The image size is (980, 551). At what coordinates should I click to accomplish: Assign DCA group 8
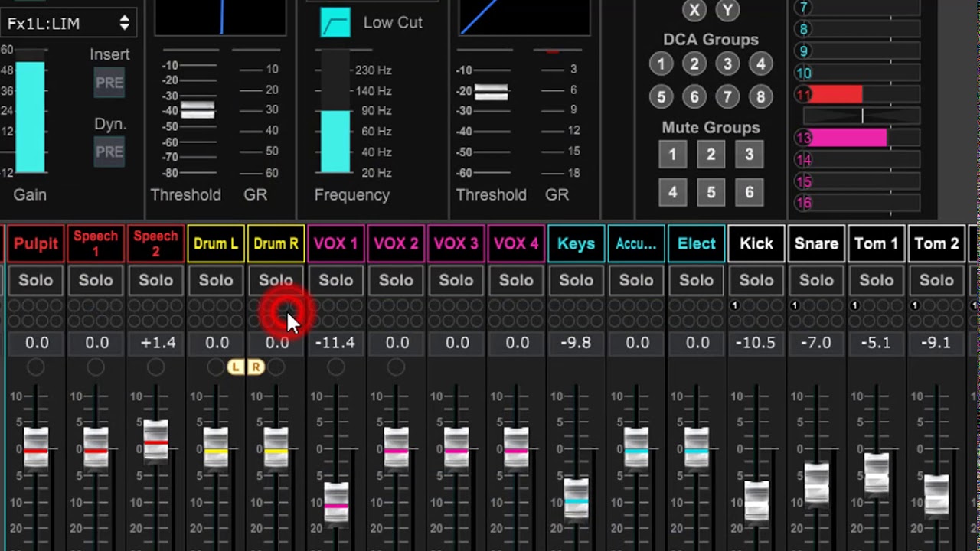(x=760, y=97)
